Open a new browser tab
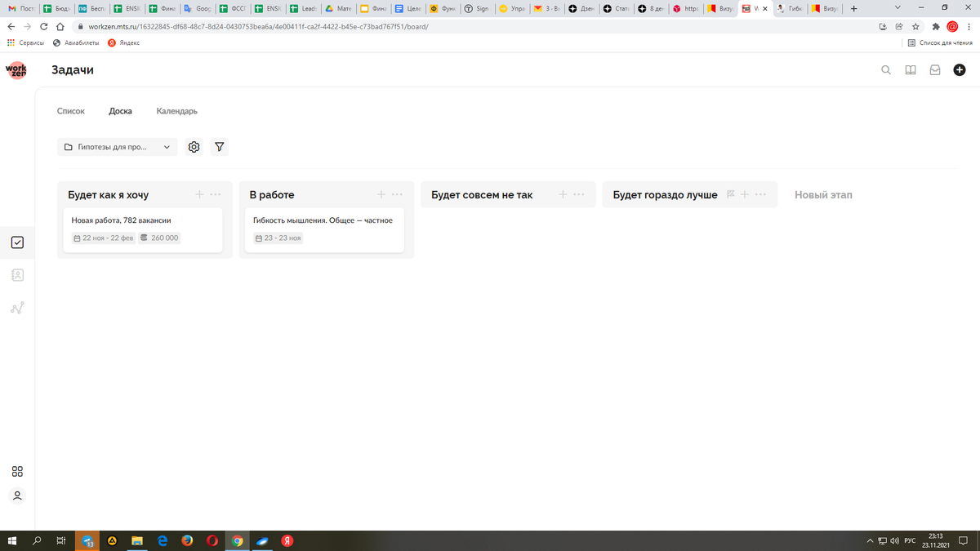Screen dimensions: 980x551 pos(853,8)
